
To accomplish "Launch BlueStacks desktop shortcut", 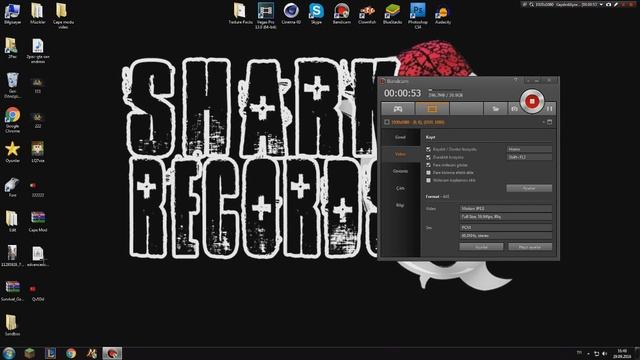I will coord(392,13).
